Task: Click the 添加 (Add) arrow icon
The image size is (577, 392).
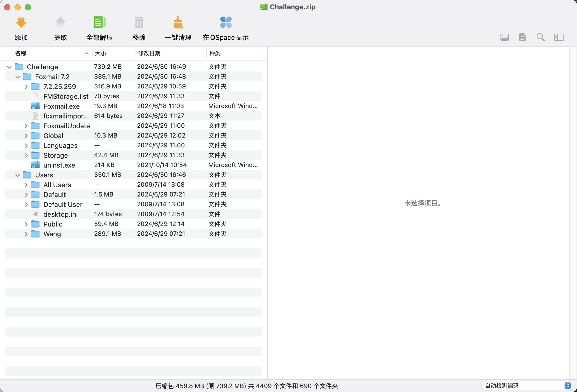Action: pyautogui.click(x=21, y=22)
